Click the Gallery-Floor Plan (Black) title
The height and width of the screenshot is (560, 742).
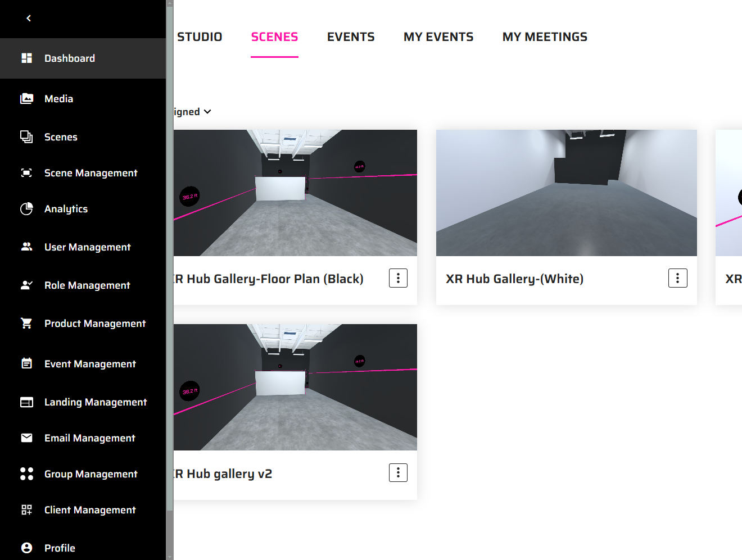tap(269, 279)
